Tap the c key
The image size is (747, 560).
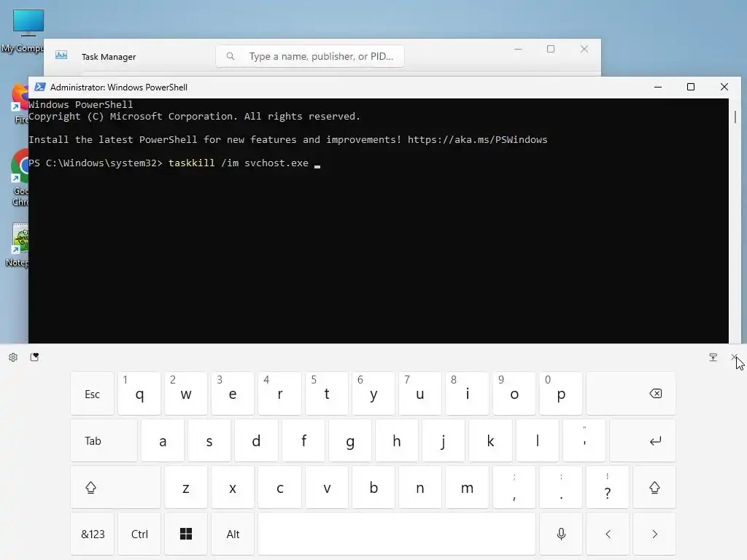(279, 487)
